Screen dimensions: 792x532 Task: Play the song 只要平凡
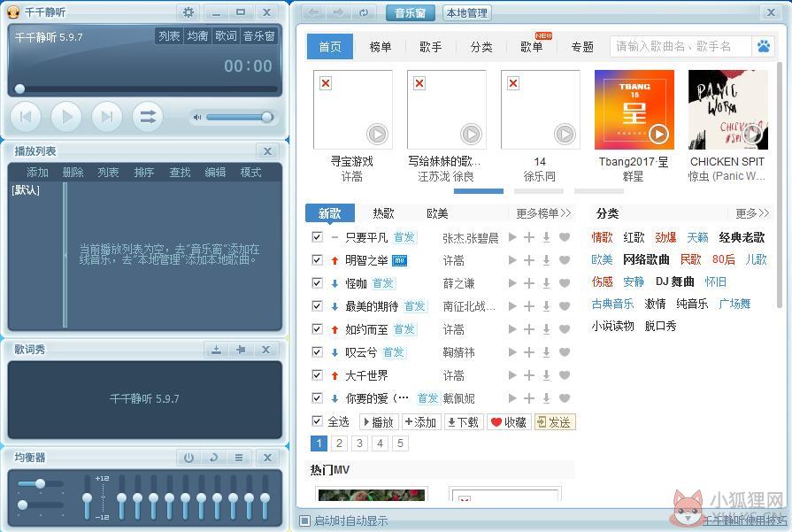coord(512,237)
